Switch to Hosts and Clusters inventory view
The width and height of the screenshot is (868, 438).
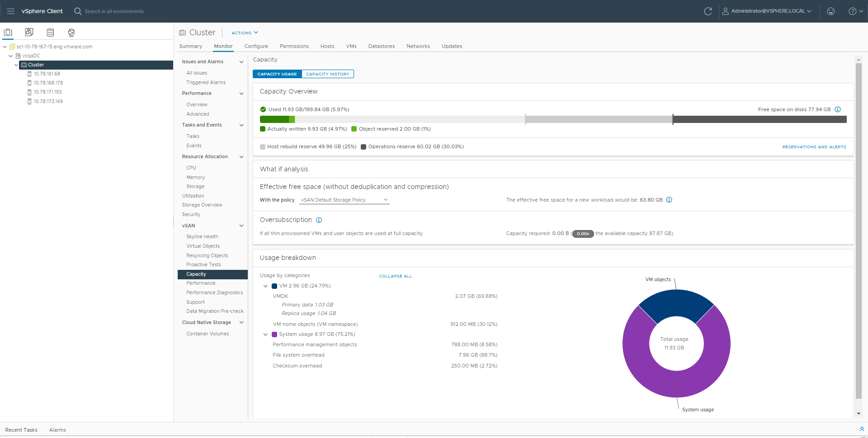8,33
